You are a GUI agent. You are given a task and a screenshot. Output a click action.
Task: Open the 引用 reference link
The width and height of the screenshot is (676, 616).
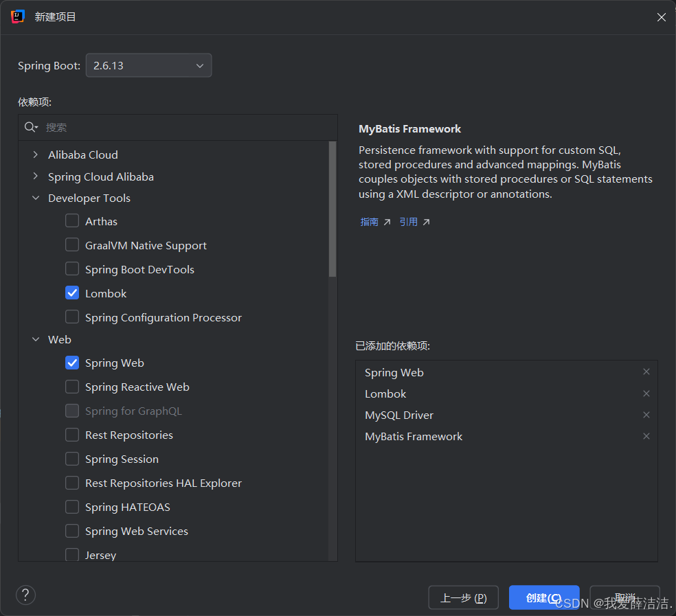[410, 221]
